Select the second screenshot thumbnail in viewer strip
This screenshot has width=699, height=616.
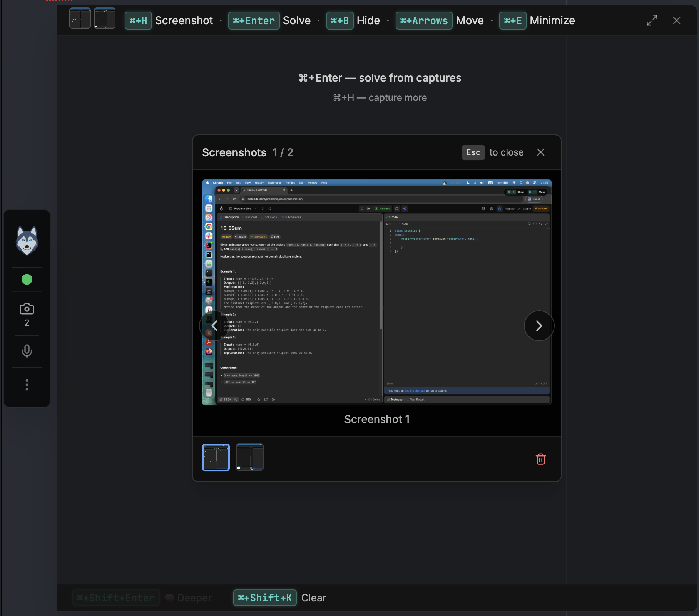click(x=250, y=457)
